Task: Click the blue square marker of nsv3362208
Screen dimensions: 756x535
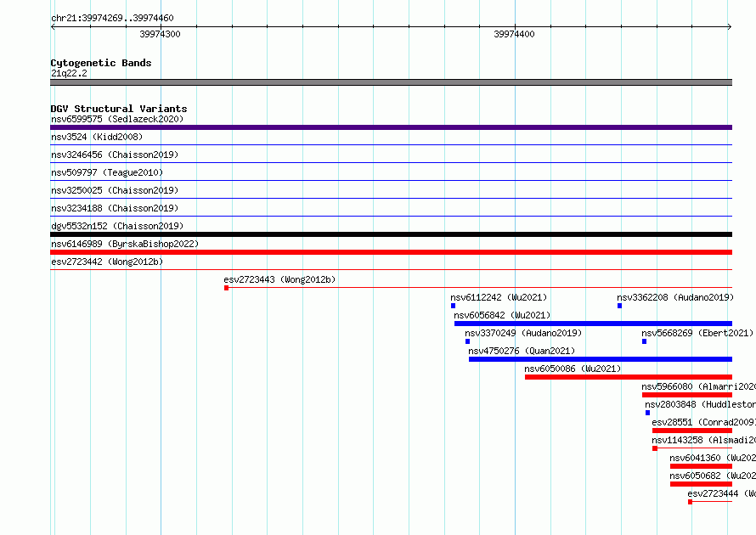Action: pos(619,306)
